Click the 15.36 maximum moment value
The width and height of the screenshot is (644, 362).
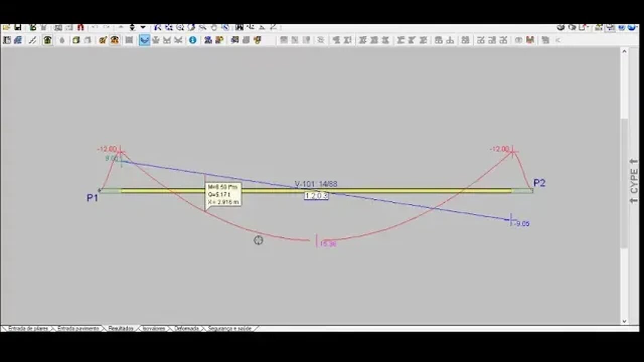coord(328,244)
